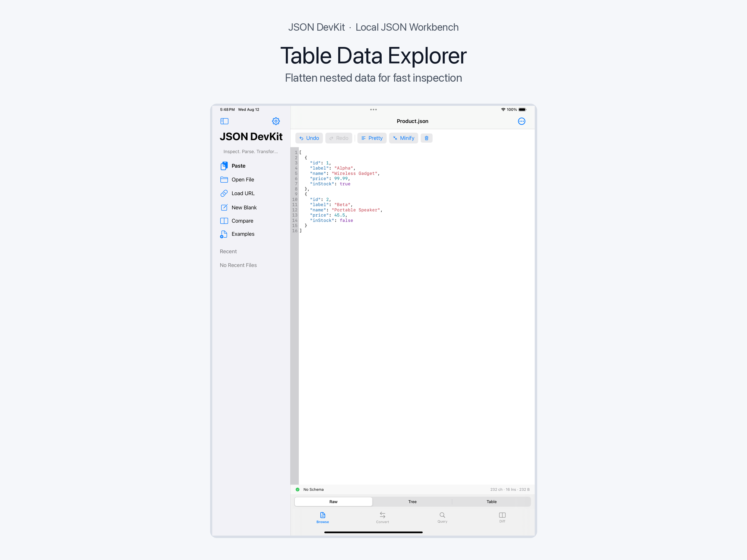Click the "No Recent Files" text
Image resolution: width=747 pixels, height=560 pixels.
(x=238, y=265)
